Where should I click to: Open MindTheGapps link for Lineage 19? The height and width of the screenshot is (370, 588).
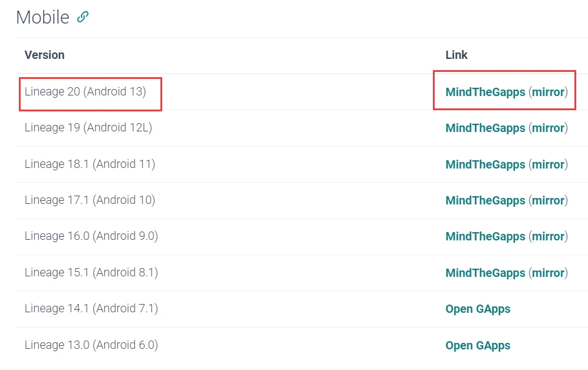[x=485, y=128]
